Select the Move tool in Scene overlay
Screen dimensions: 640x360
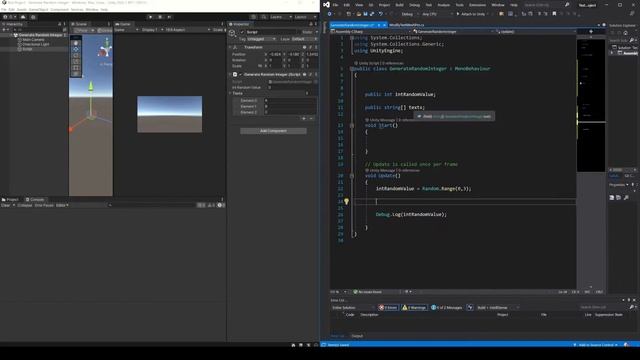76,49
